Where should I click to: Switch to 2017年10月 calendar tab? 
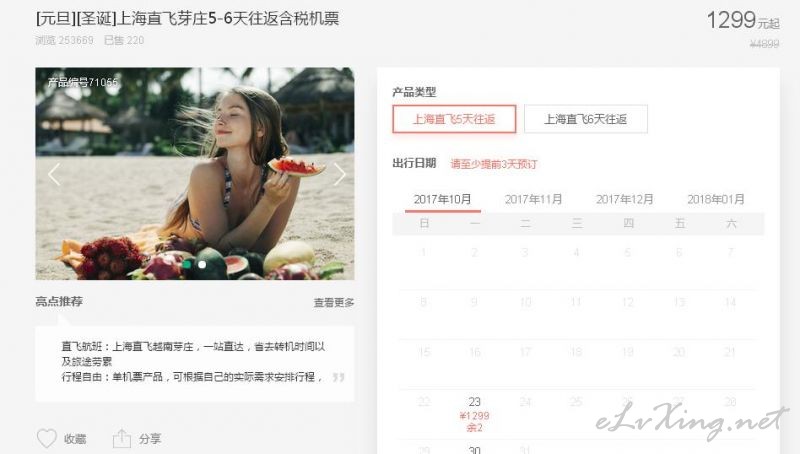(442, 199)
